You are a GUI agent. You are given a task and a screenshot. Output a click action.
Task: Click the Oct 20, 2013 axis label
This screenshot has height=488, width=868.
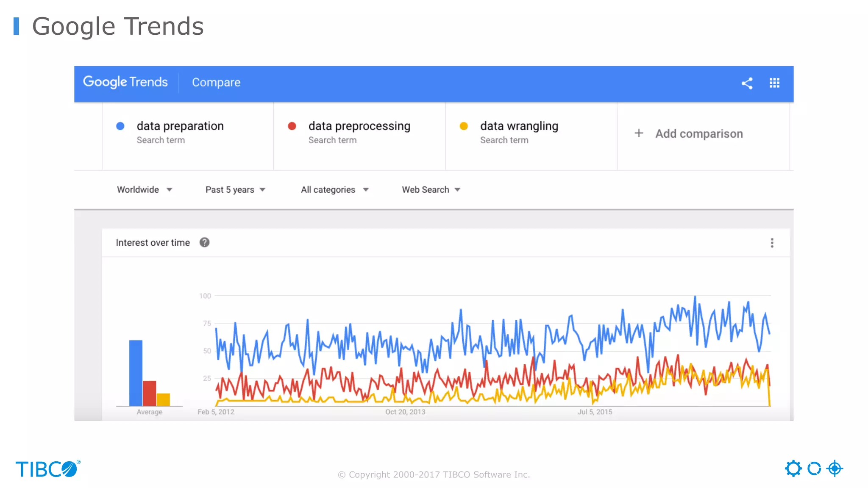coord(405,412)
